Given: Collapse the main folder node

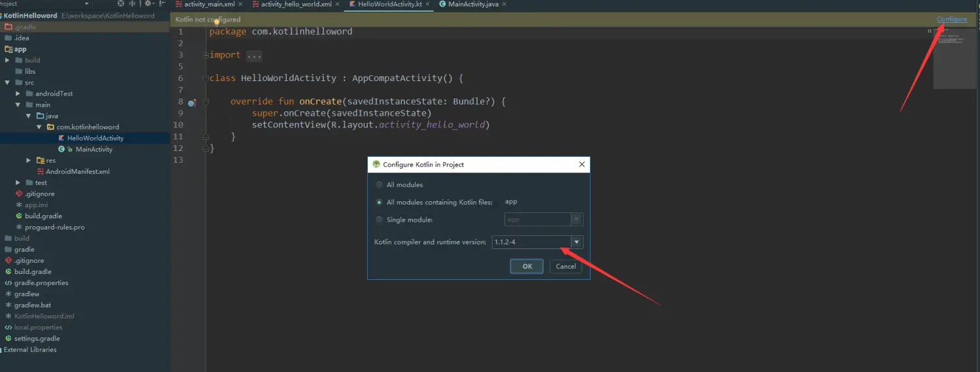Looking at the screenshot, I should [x=18, y=105].
